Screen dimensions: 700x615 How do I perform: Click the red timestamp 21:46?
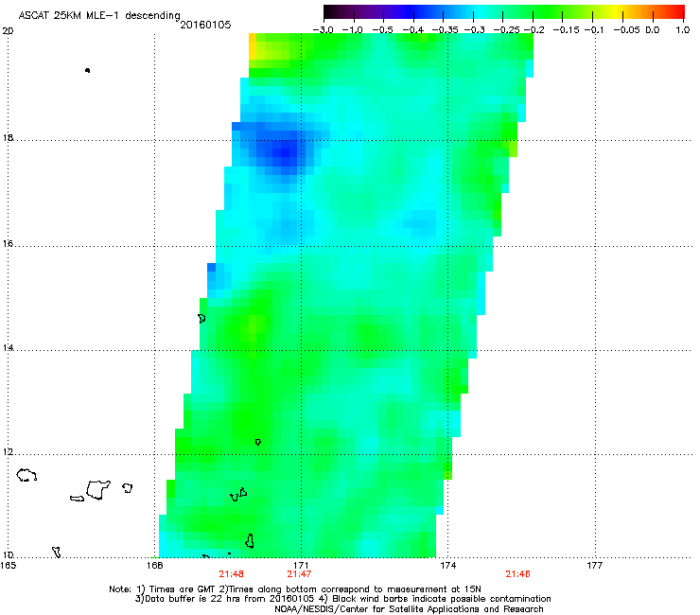click(x=517, y=574)
